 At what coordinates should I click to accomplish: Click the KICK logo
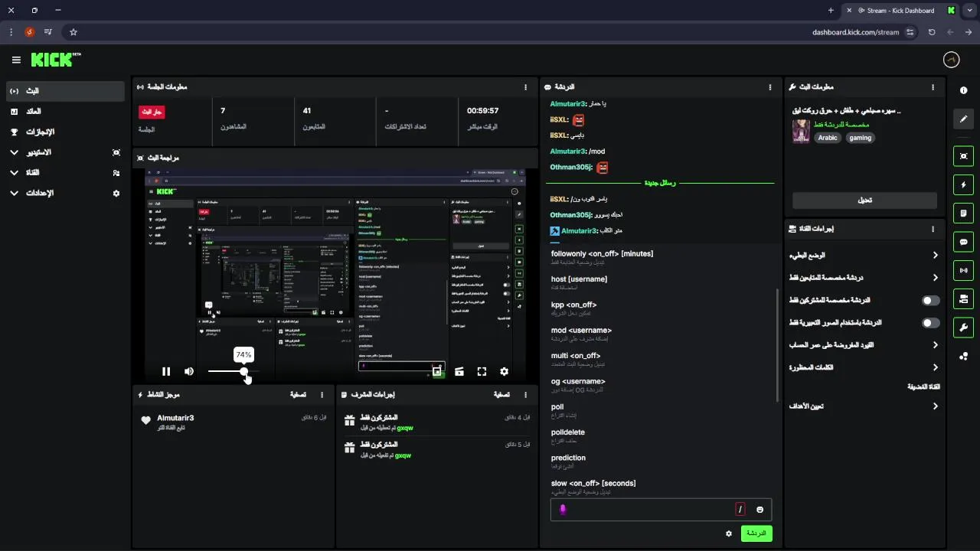click(x=55, y=60)
